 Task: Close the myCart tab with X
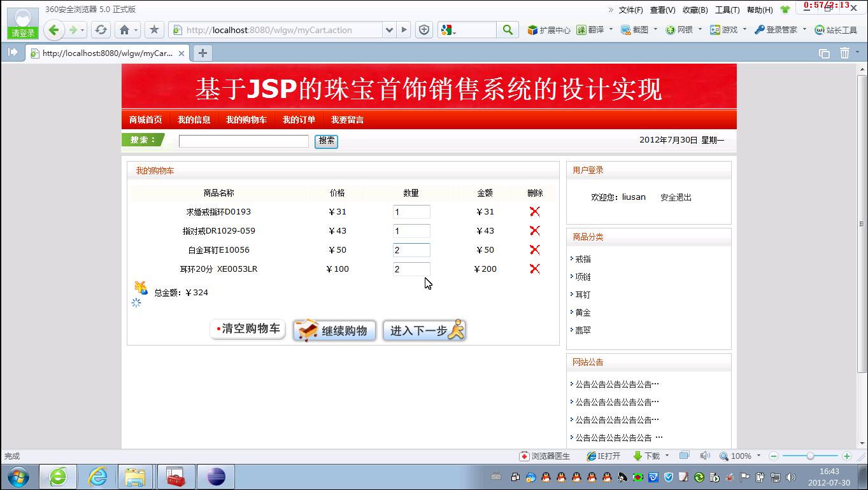click(181, 53)
